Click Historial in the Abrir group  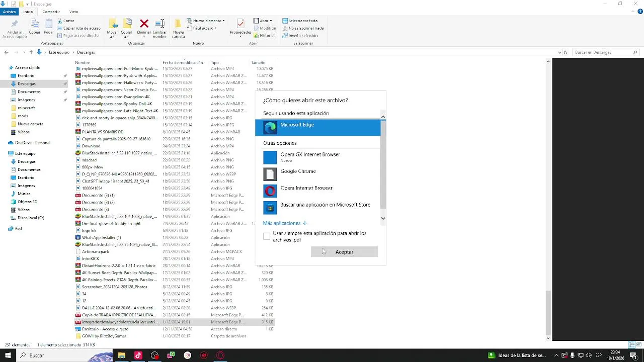click(264, 36)
